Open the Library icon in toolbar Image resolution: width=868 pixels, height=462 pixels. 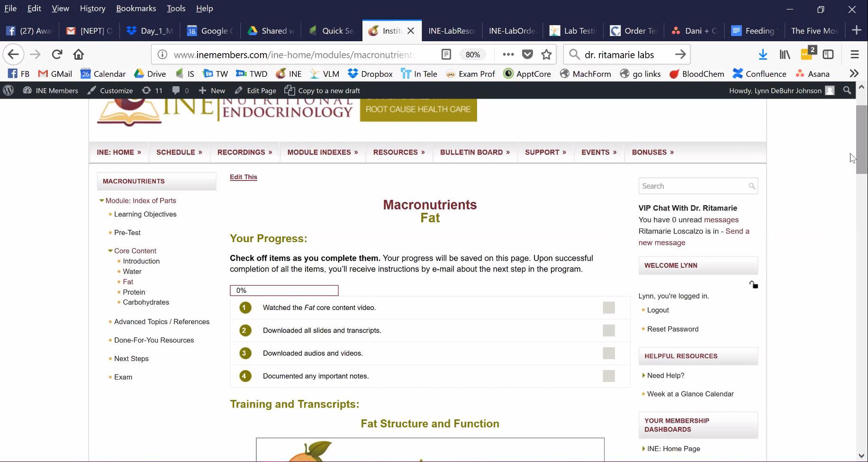[785, 54]
